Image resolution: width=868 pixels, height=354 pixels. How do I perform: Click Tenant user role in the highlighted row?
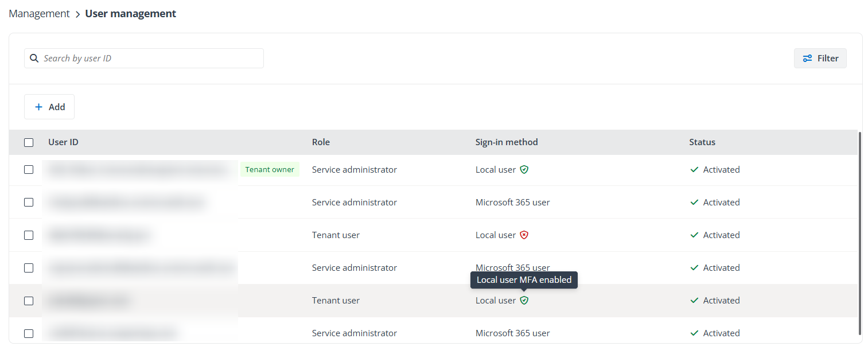tap(336, 301)
